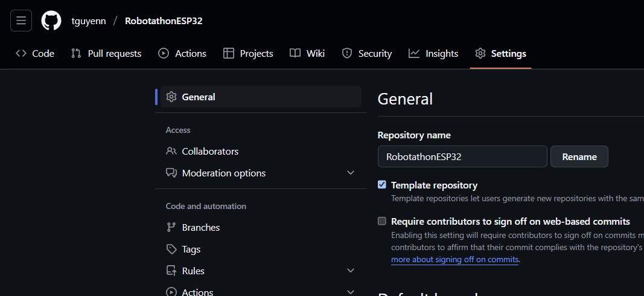This screenshot has height=296, width=644.
Task: Expand the Moderation options chevron
Action: [x=350, y=173]
